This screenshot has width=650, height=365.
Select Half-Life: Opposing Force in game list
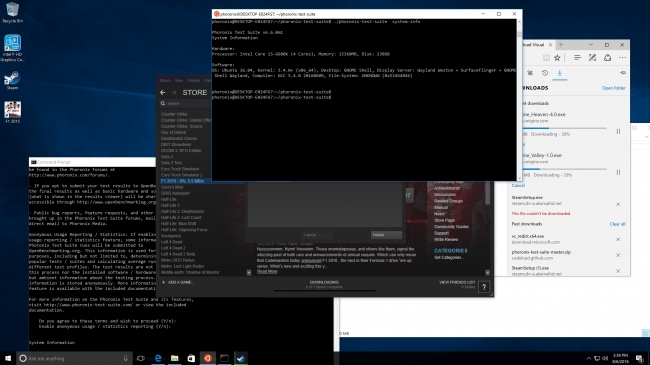tap(184, 230)
